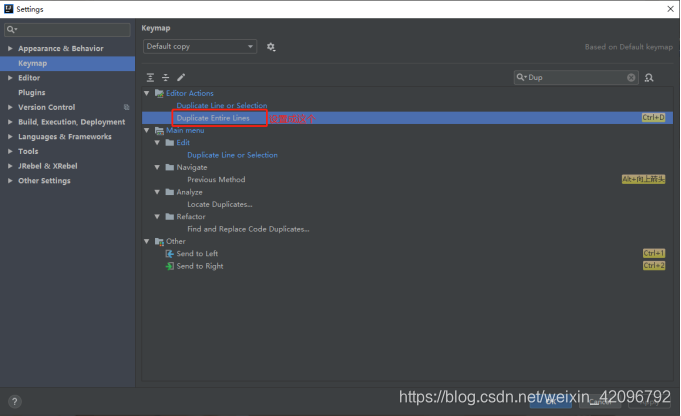
Task: Click the pencil Edit Shortcut icon
Action: click(x=181, y=77)
